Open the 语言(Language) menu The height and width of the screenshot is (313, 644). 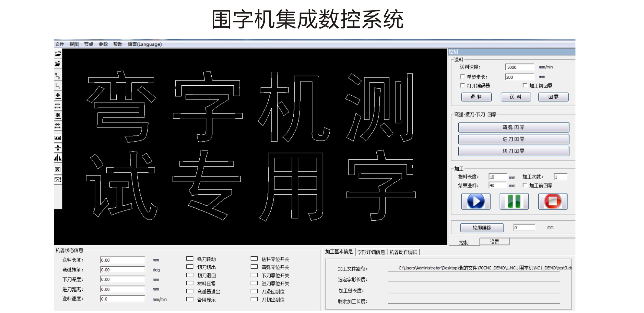(x=144, y=44)
